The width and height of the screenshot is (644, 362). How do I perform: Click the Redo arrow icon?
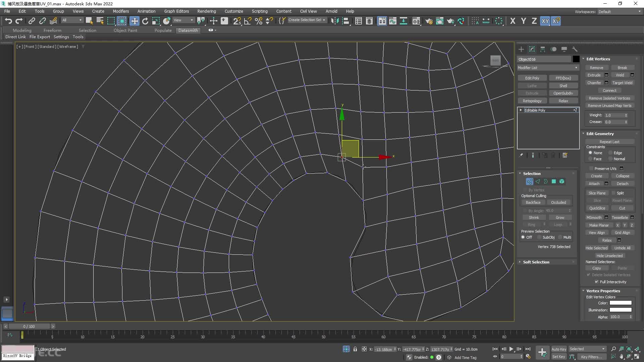coord(19,21)
